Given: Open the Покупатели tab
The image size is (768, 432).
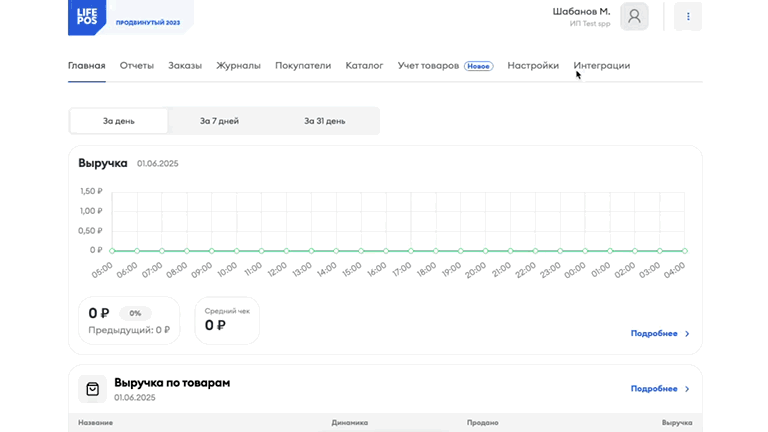Looking at the screenshot, I should pos(303,66).
